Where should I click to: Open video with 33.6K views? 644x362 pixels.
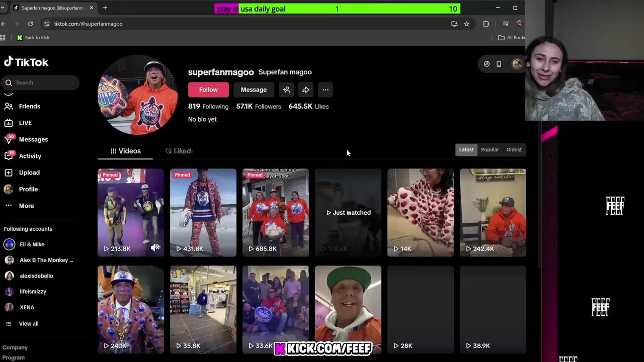(x=275, y=309)
